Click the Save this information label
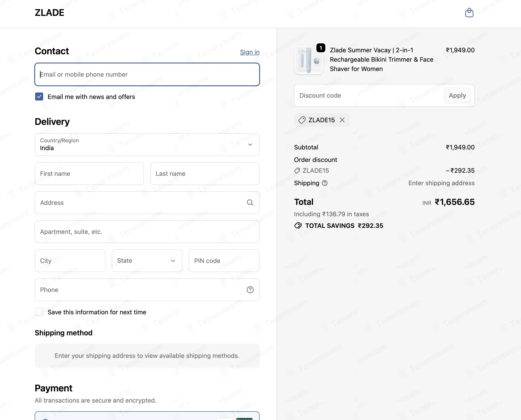The image size is (521, 420). click(x=97, y=312)
